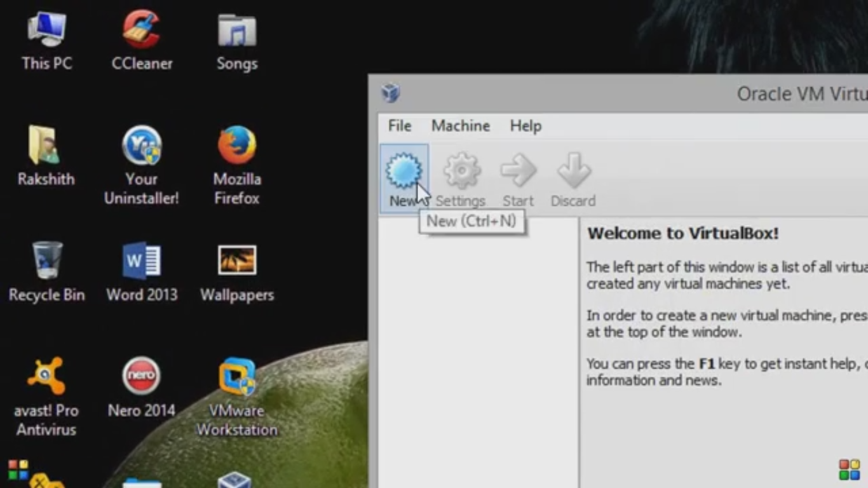Launch Word 2013
This screenshot has height=488, width=868.
pos(141,261)
